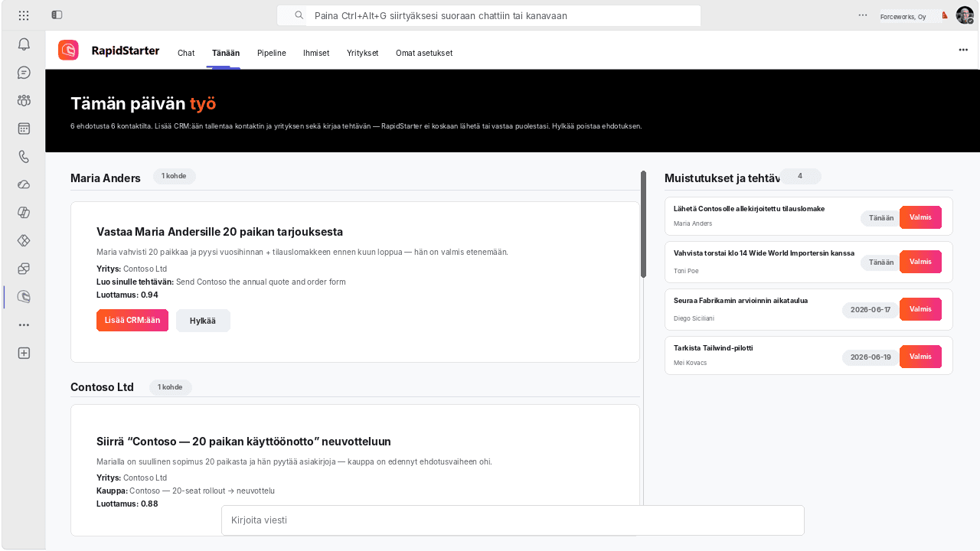Viewport: 980px width, 551px height.
Task: Open the diamond-shaped app icon in sidebar
Action: point(24,240)
